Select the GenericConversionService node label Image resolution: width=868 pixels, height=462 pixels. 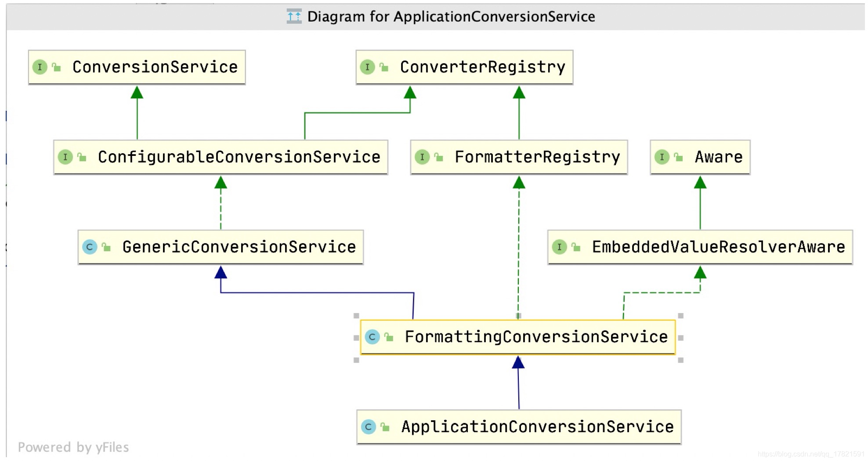(239, 247)
